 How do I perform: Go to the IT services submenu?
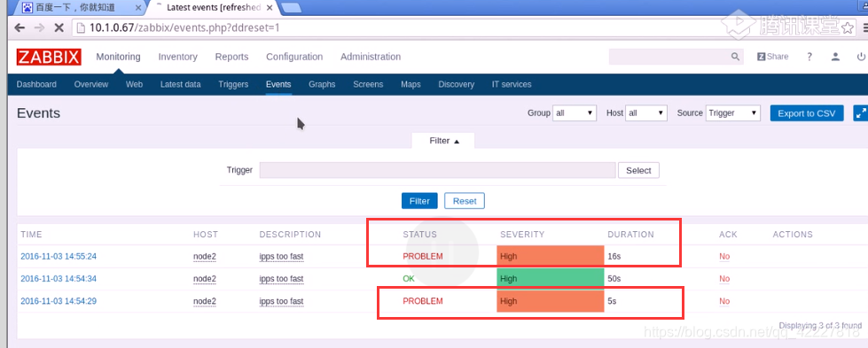point(512,84)
